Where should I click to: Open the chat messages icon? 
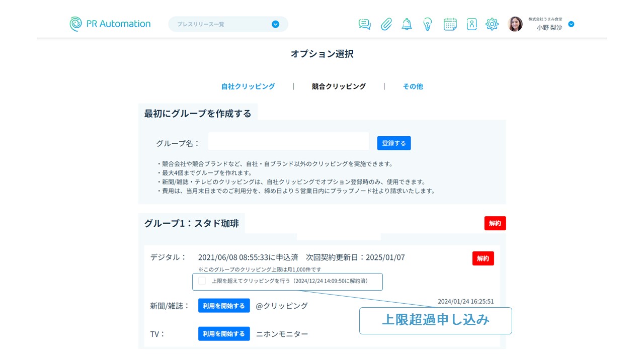[364, 24]
